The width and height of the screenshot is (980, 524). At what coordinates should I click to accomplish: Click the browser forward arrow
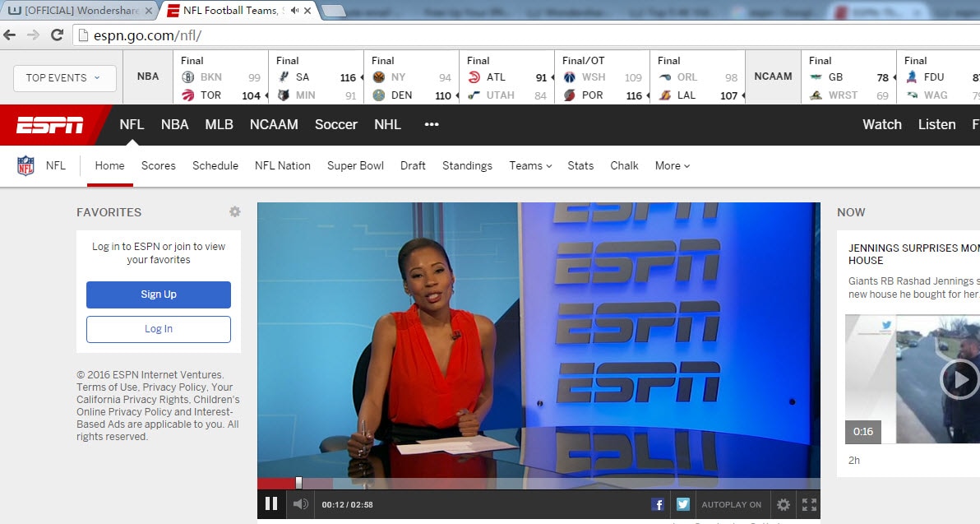click(x=33, y=35)
